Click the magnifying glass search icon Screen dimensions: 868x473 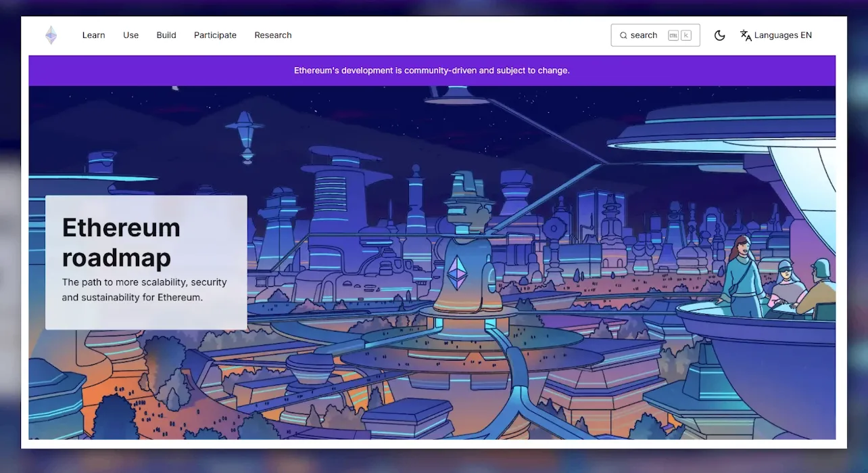(623, 35)
